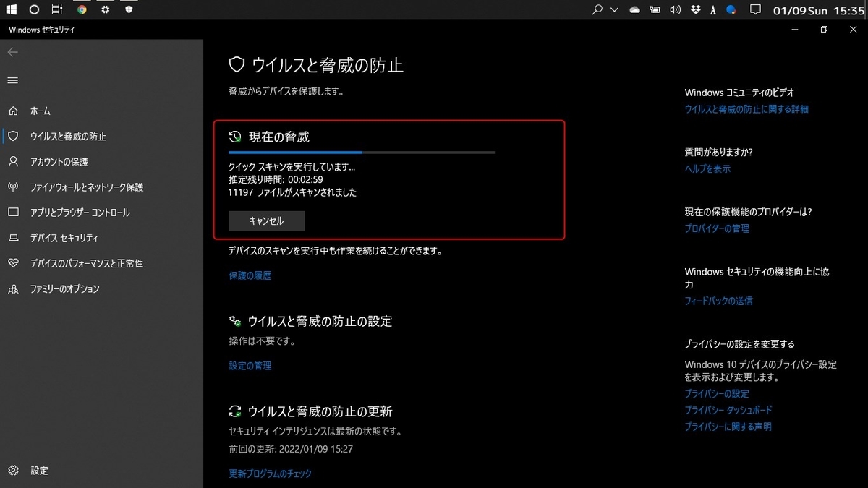Viewport: 868px width, 488px height.
Task: Open Task View in the taskbar
Action: [57, 10]
